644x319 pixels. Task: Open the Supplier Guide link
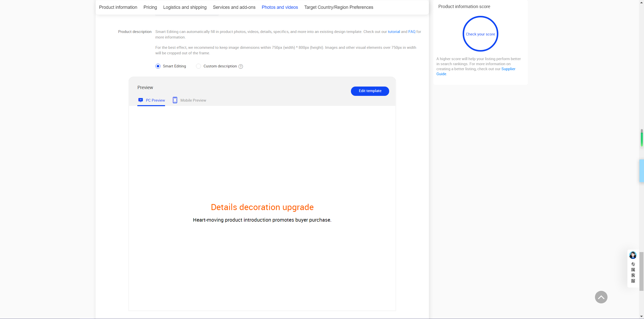click(x=508, y=69)
